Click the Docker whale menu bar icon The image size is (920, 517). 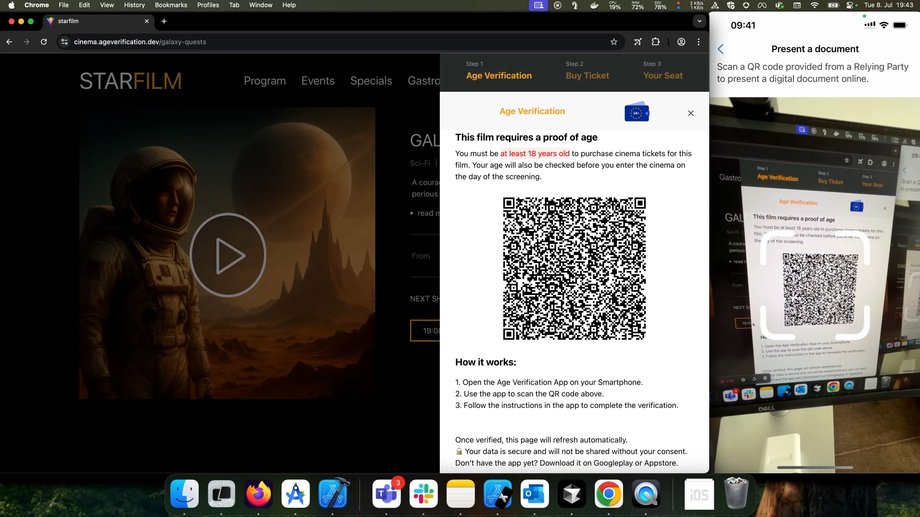pyautogui.click(x=594, y=5)
